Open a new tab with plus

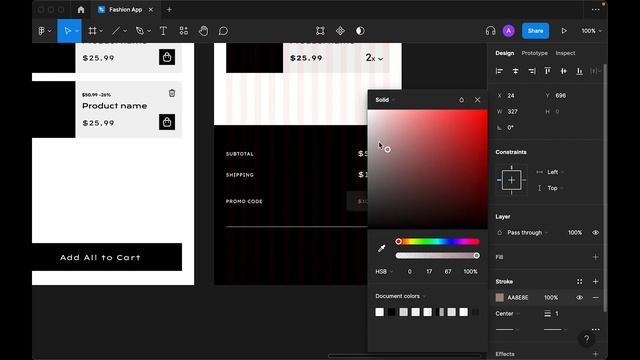[x=169, y=10]
